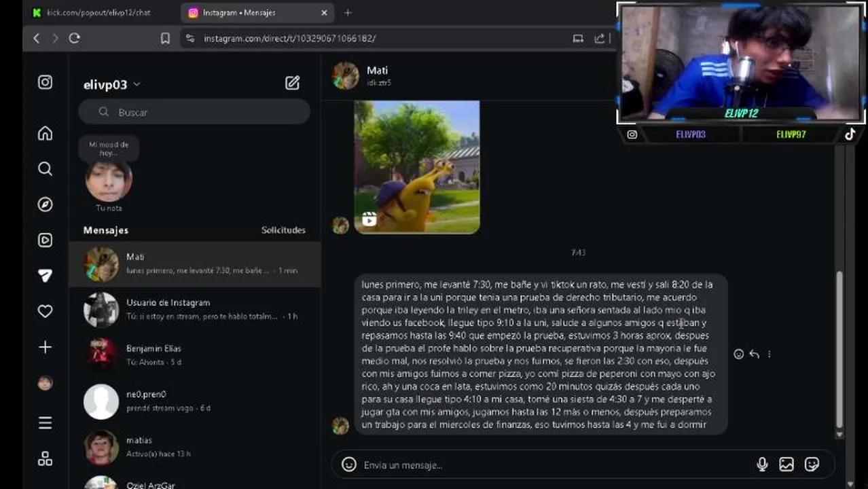The image size is (868, 489).
Task: Open the Reels icon in sidebar
Action: click(45, 240)
